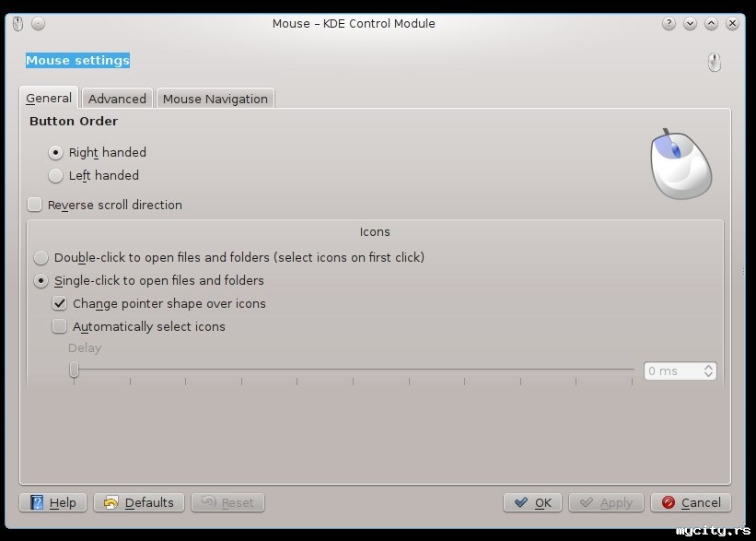Image resolution: width=756 pixels, height=541 pixels.
Task: Minimize the window with down-chevron button
Action: [x=690, y=24]
